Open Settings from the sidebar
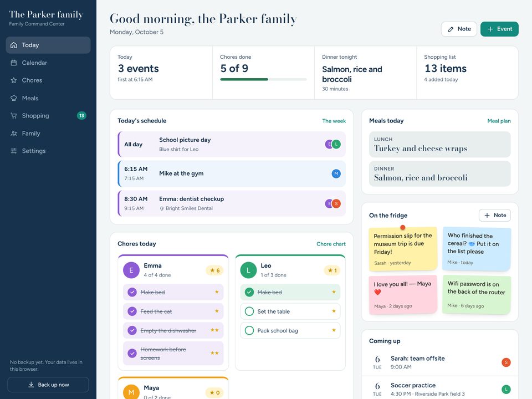532x399 pixels. [x=48, y=151]
